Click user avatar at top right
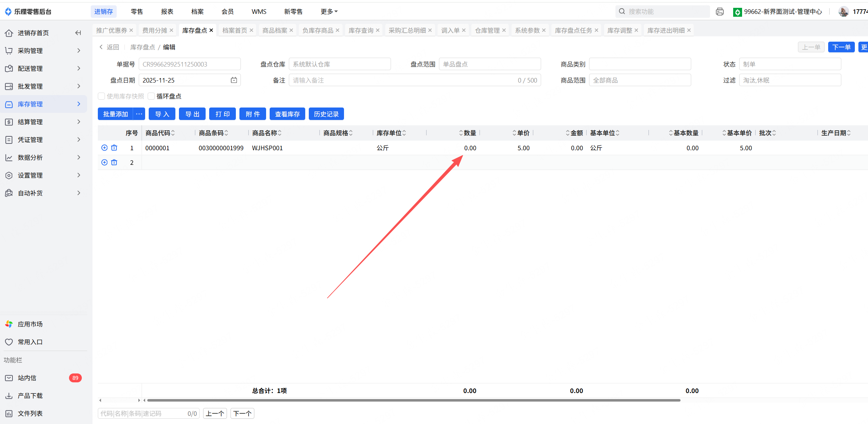Screen dimensions: 868x424 [x=843, y=12]
